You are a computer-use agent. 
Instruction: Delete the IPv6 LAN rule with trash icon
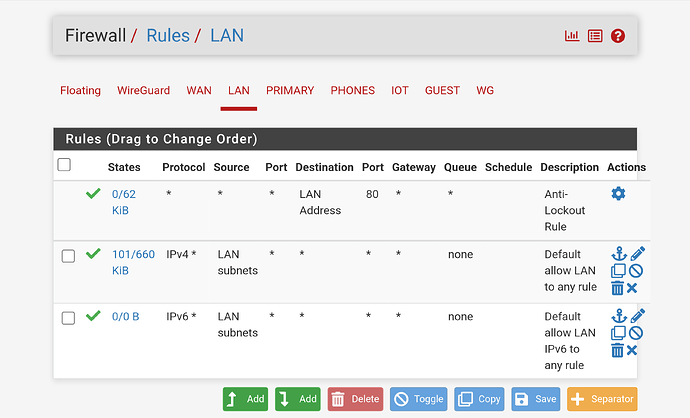pyautogui.click(x=617, y=350)
